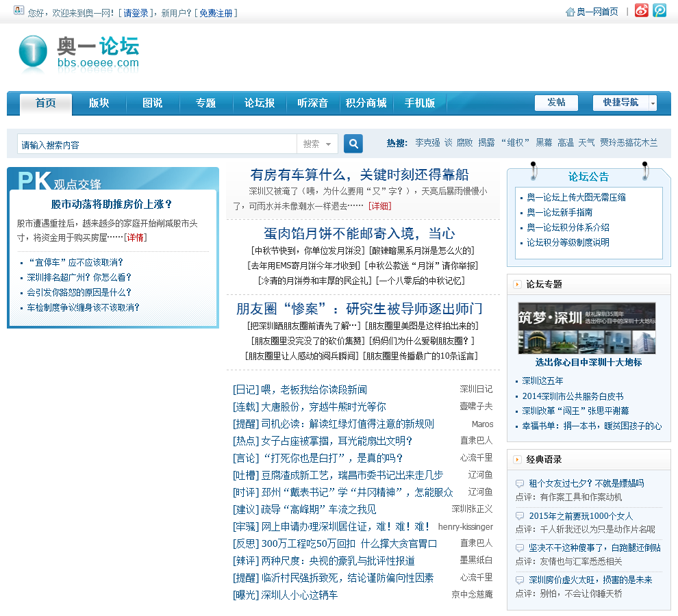Open the 版块 navigation tab
Image resolution: width=678 pixels, height=616 pixels.
click(99, 103)
